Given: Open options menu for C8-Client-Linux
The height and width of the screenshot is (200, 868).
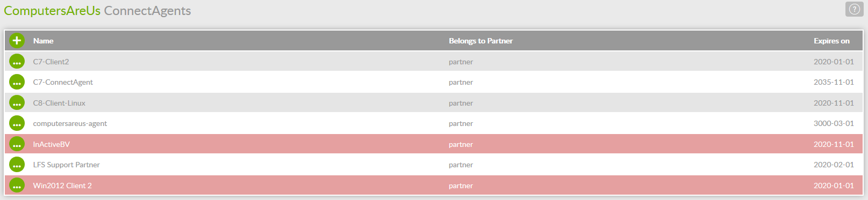Looking at the screenshot, I should click(17, 103).
